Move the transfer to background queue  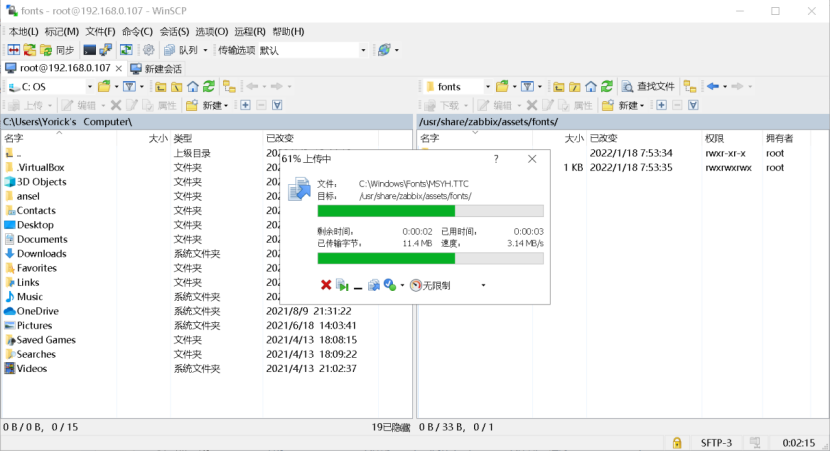coord(374,285)
